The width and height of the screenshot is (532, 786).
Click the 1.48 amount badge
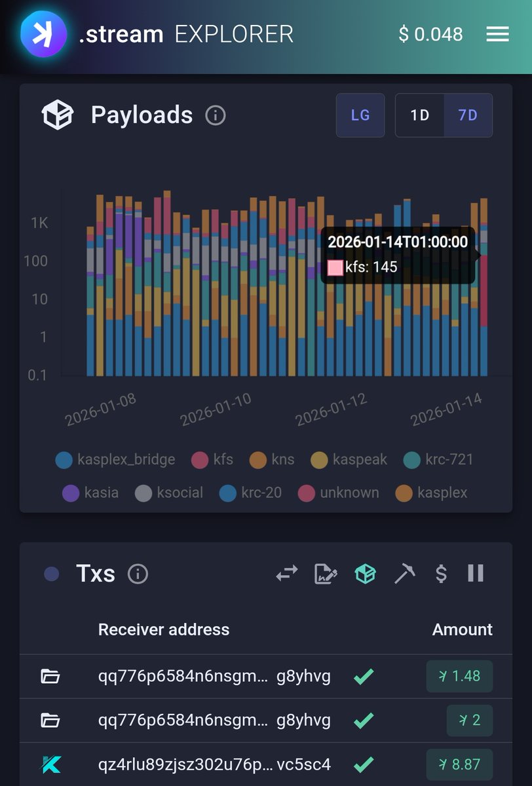pyautogui.click(x=460, y=676)
